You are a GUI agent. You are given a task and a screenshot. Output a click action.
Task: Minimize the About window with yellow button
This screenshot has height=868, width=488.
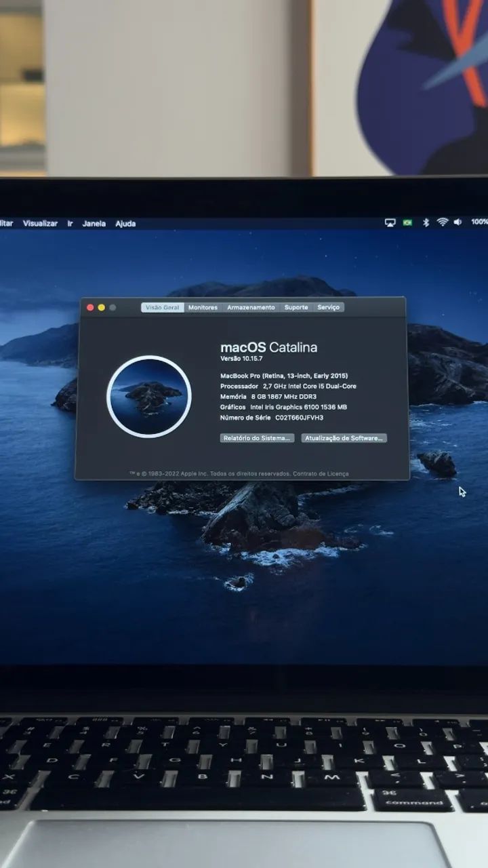pyautogui.click(x=102, y=307)
